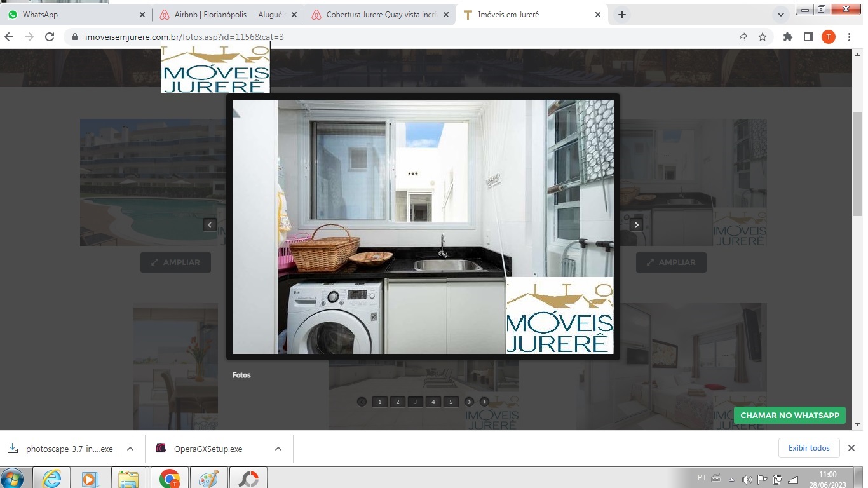Go to gallery page 5
Screen dimensions: 868x488
click(x=451, y=402)
